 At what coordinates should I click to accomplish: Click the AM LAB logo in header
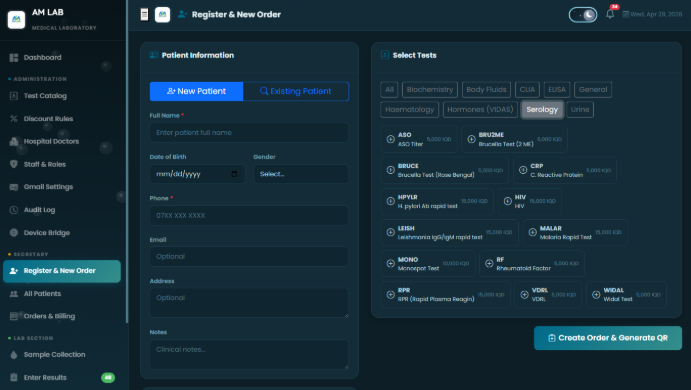click(x=163, y=15)
